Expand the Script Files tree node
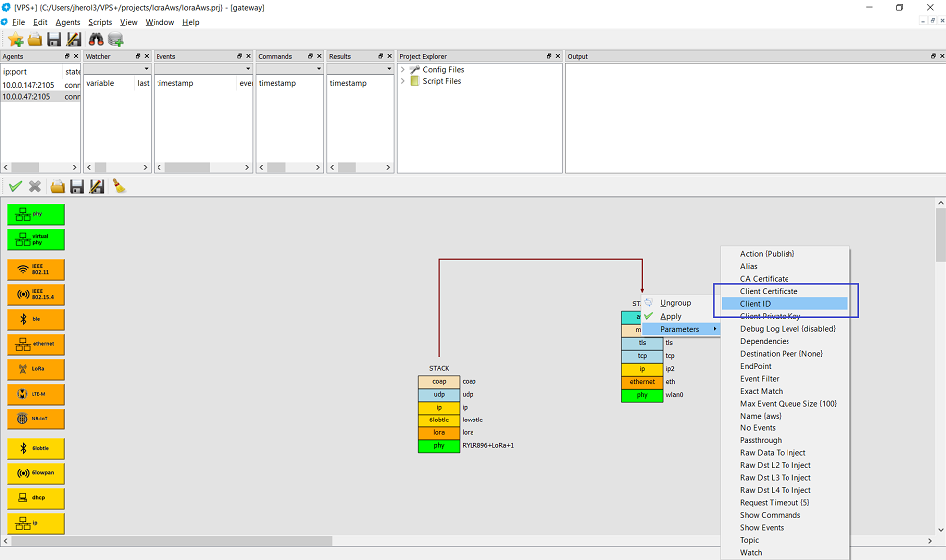Screen dimensions: 946x560 pyautogui.click(x=404, y=82)
